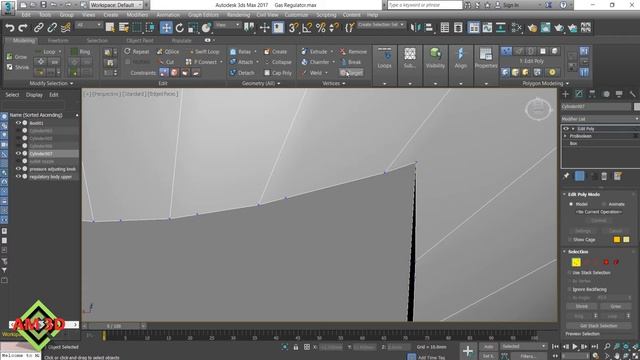Expand the Modify Selection panel arrow
640x360 pixels.
[x=72, y=83]
